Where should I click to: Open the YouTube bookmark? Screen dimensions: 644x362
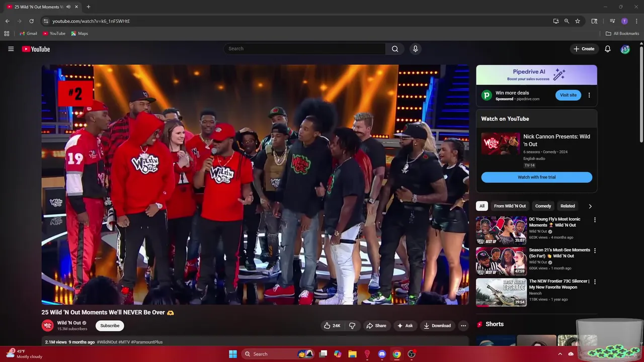[54, 34]
